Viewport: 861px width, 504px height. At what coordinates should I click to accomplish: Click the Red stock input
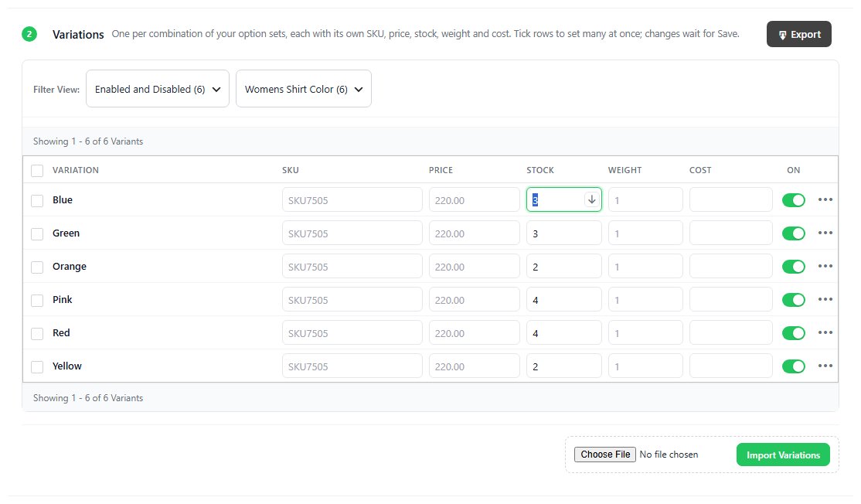tap(564, 333)
